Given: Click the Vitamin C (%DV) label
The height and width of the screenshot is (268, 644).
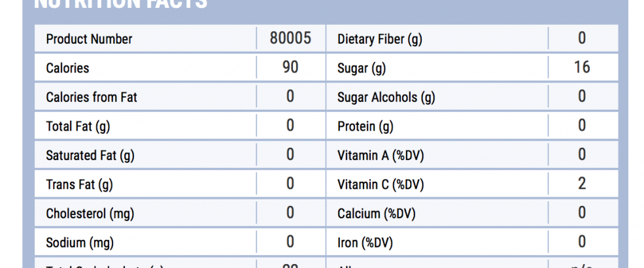Looking at the screenshot, I should (381, 185).
